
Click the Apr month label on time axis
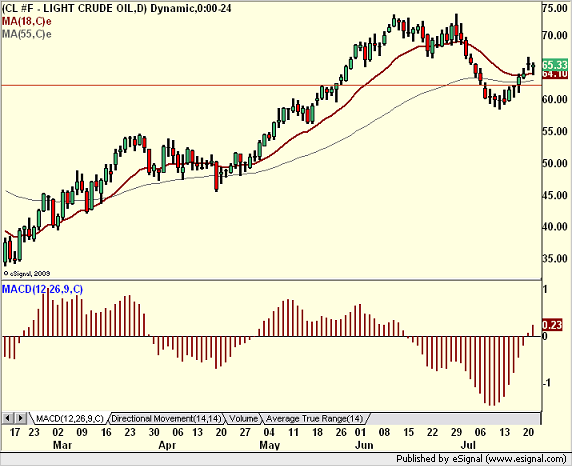click(167, 445)
